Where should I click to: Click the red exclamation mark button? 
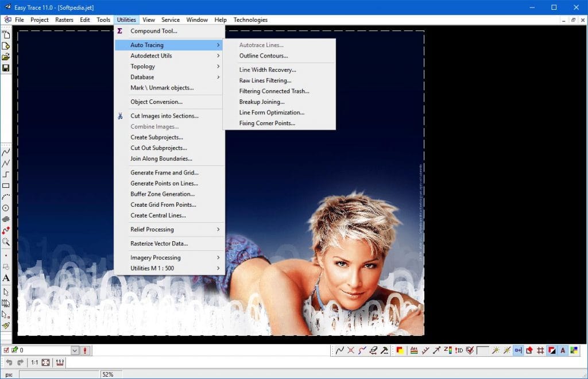[x=86, y=350]
